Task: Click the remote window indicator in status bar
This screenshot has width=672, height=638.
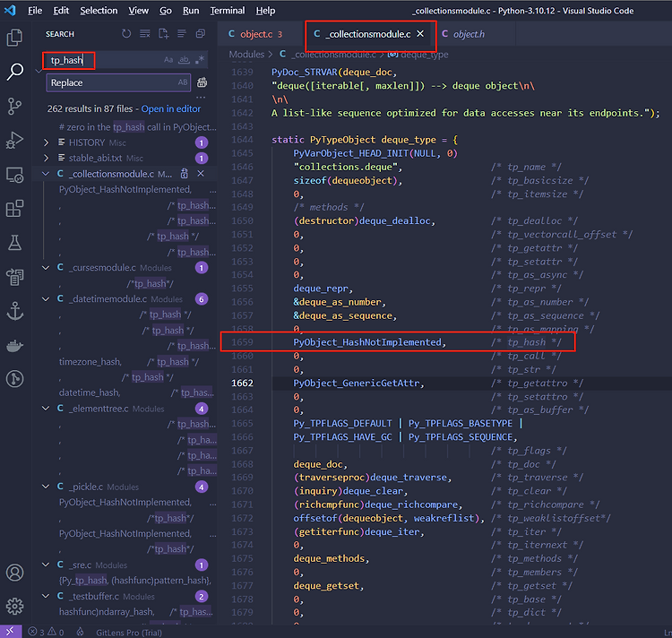Action: point(10,632)
